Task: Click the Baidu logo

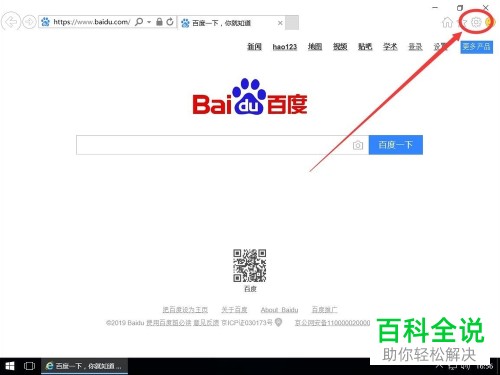Action: [x=250, y=97]
